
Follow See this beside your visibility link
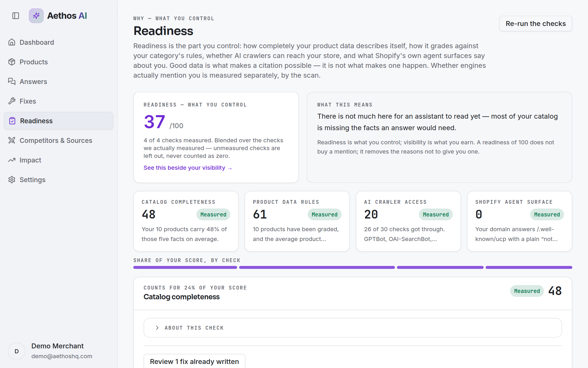tap(188, 168)
